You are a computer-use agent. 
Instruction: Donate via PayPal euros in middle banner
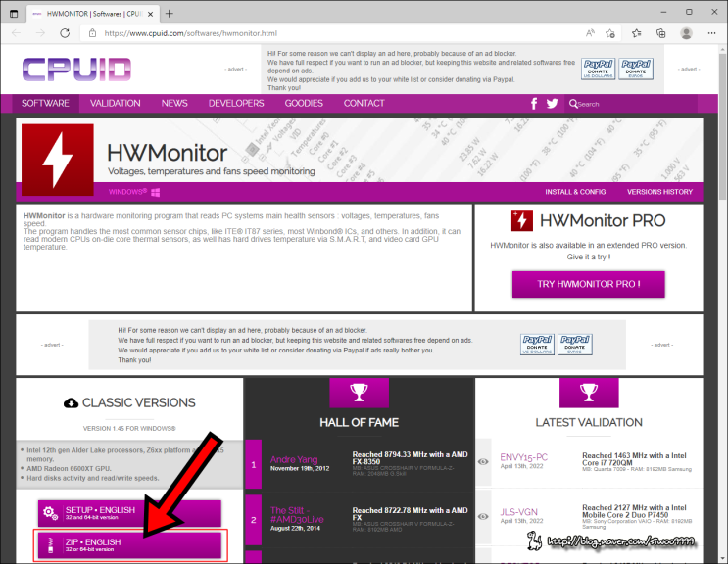tap(575, 345)
